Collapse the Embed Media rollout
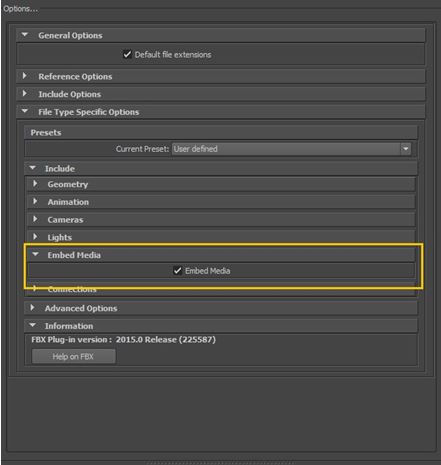The image size is (441, 465). click(x=35, y=255)
